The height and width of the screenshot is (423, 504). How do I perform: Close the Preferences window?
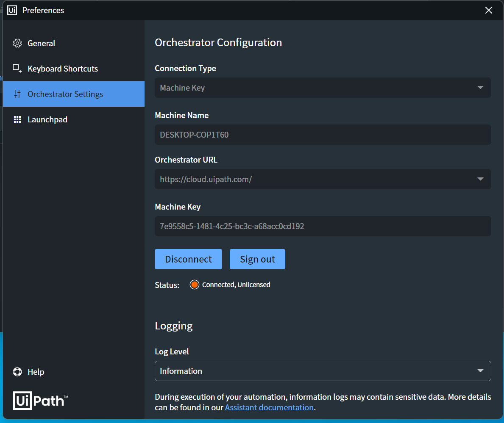pos(489,10)
